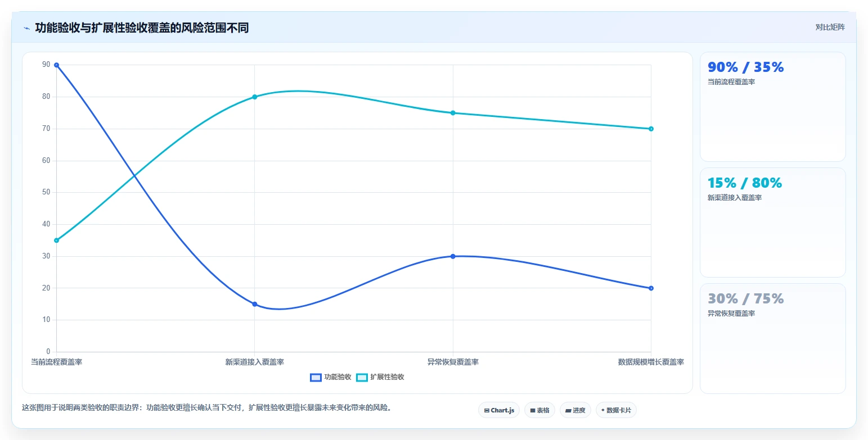Click 扩展性验收 point at 异常恢复覆盖率 (75)

pyautogui.click(x=453, y=113)
